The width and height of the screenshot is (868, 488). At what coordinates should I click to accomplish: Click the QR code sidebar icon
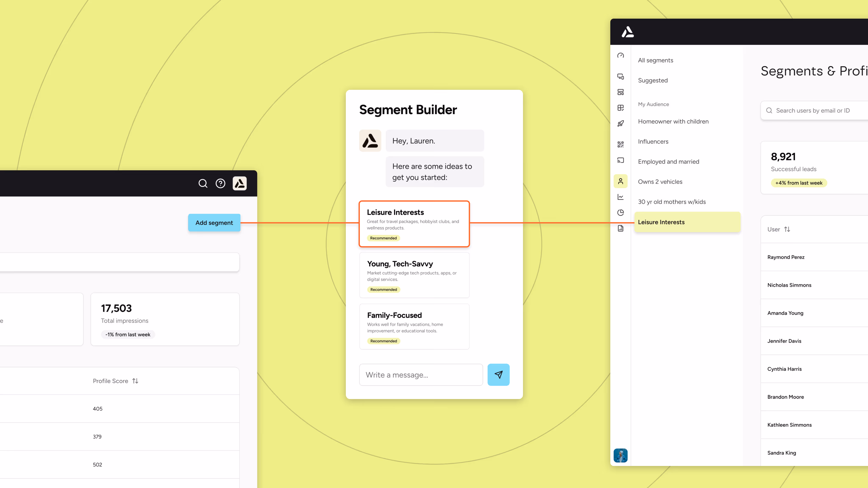click(x=620, y=144)
